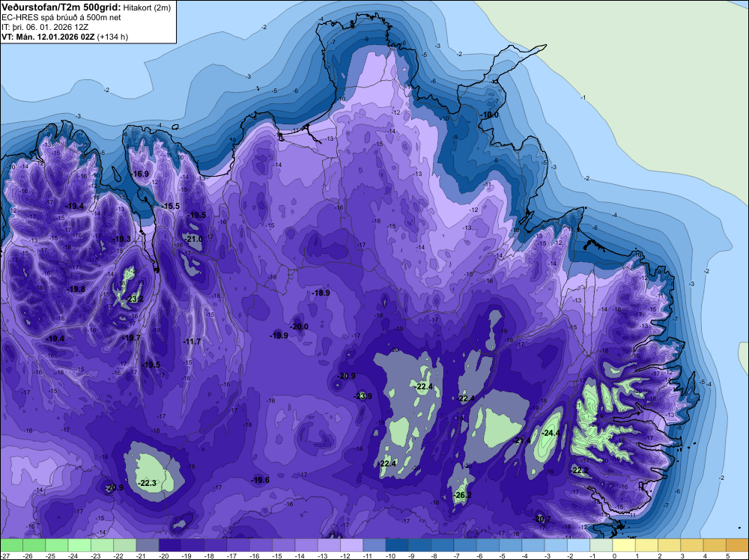Screen dimensions: 749x560
Task: Click the legend swatch labeled -10
Action: 396,545
